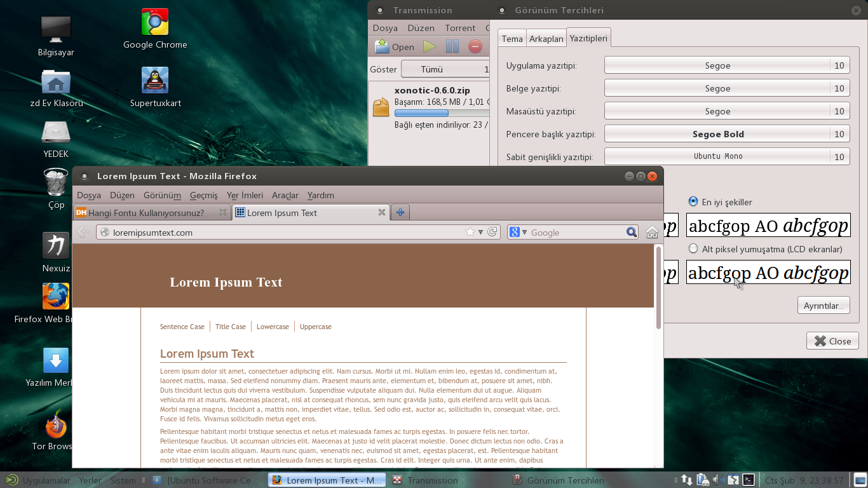Click Close in Görünüm Tercihleri dialog
The width and height of the screenshot is (868, 488).
(832, 341)
